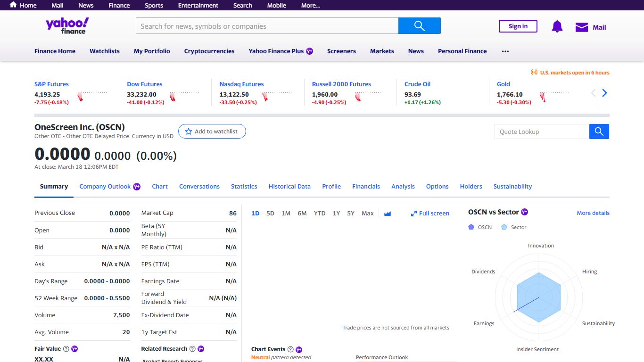644x362 pixels.
Task: Open the Holders tab
Action: (x=471, y=186)
